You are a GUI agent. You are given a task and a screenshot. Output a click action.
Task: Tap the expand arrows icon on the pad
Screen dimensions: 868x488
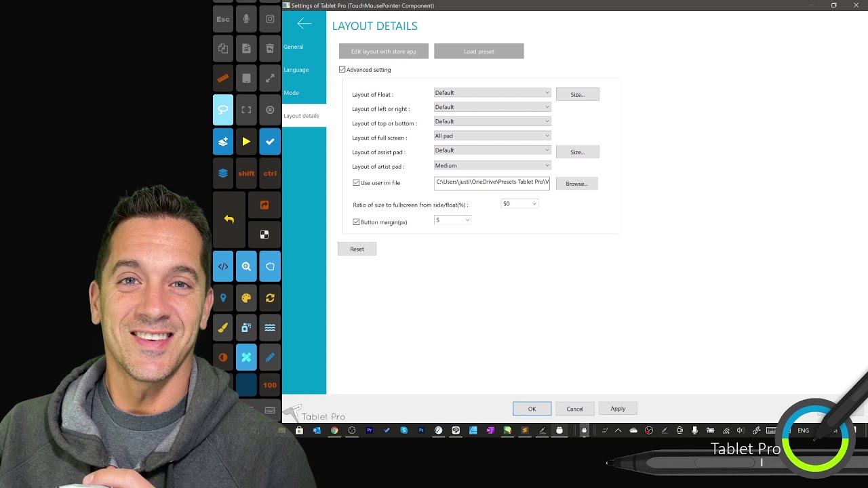270,78
